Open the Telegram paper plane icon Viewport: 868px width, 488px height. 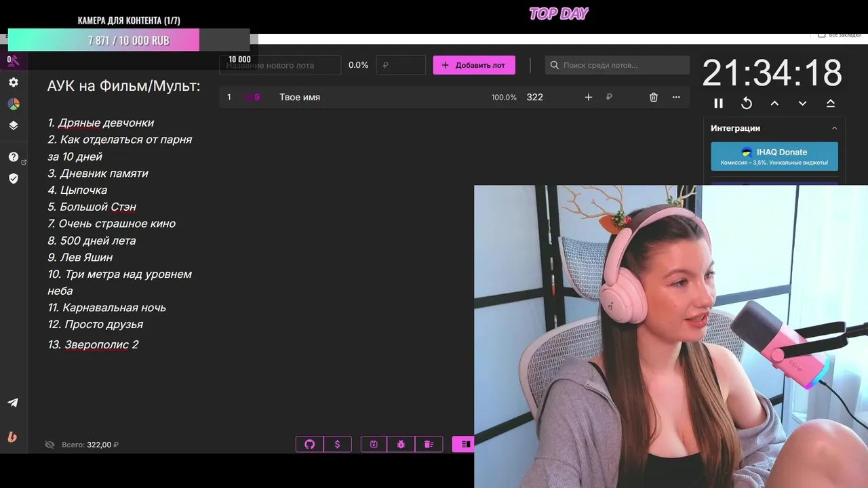[x=13, y=403]
